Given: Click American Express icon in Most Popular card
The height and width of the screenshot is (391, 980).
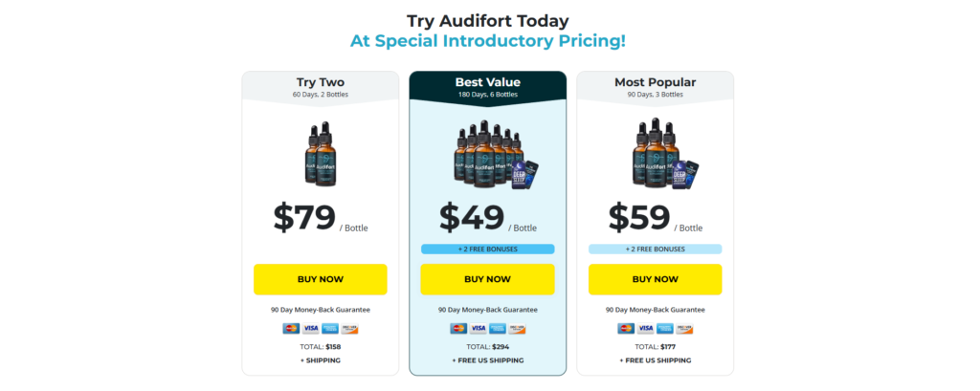Looking at the screenshot, I should pos(662,329).
